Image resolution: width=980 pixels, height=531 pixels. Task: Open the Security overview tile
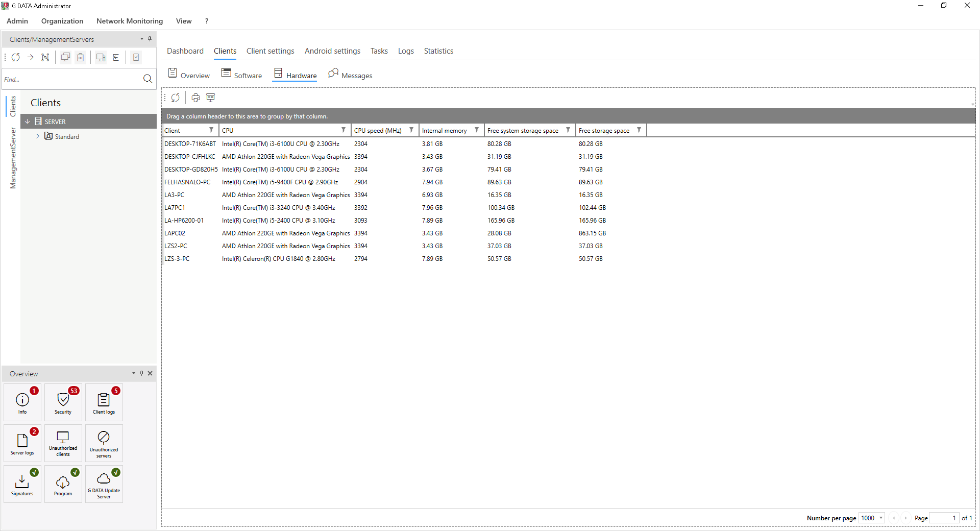(x=63, y=402)
